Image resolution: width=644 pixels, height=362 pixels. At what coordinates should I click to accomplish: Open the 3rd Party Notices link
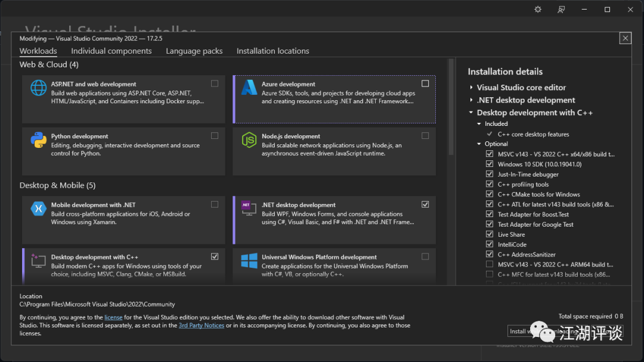[202, 326]
